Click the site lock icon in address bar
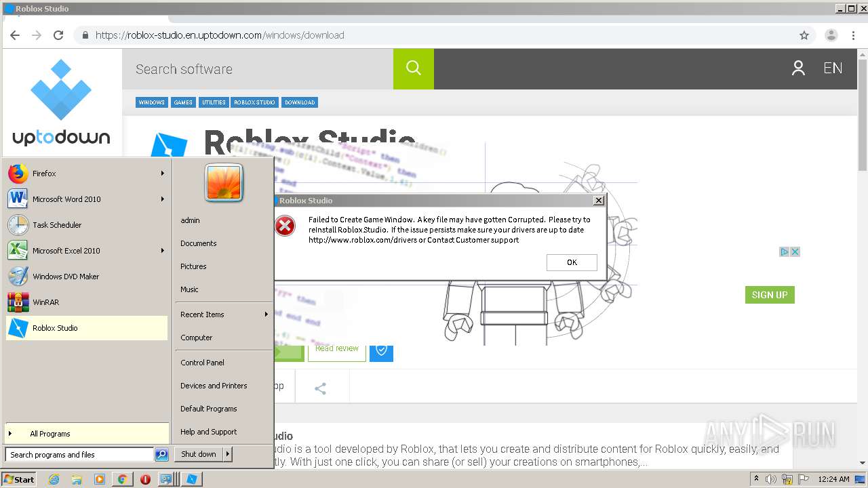The width and height of the screenshot is (868, 488). pyautogui.click(x=85, y=35)
